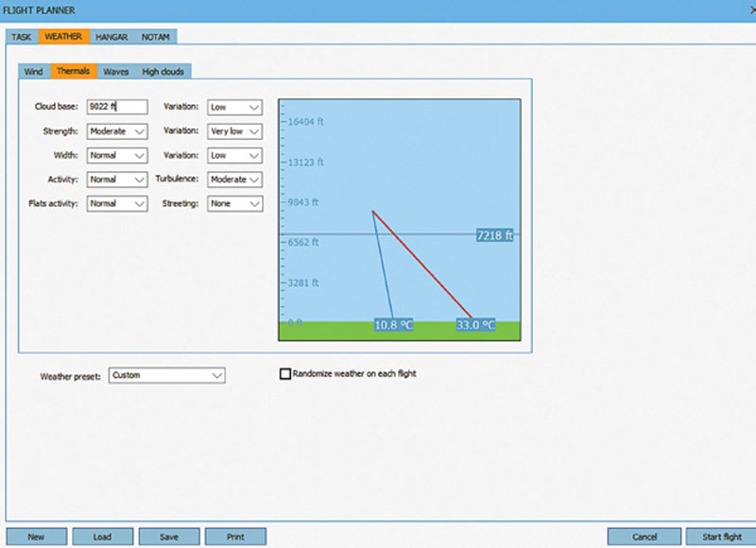Switch to the Waves sub-tab
Image resolution: width=756 pixels, height=548 pixels.
tap(116, 71)
